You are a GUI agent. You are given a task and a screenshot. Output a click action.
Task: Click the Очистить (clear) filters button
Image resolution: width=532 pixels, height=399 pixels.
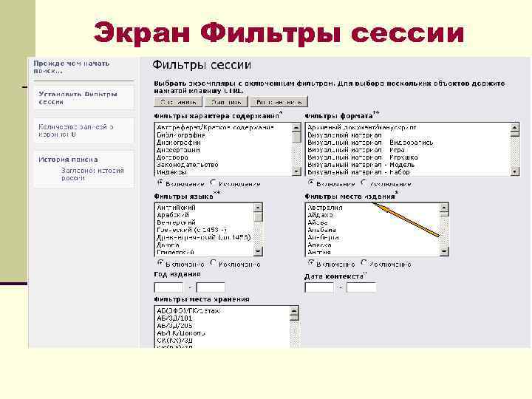(226, 102)
